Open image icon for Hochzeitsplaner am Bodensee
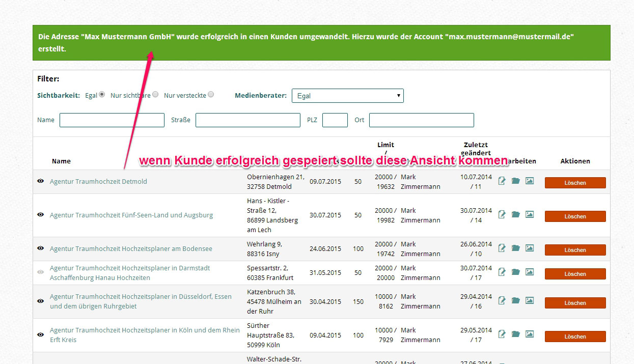The width and height of the screenshot is (634, 364). [530, 248]
